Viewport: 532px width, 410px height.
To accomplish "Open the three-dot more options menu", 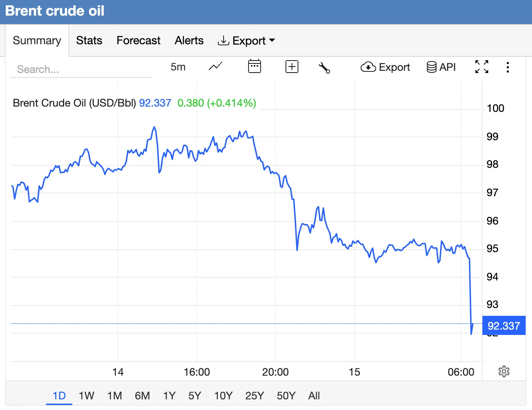I will (508, 67).
